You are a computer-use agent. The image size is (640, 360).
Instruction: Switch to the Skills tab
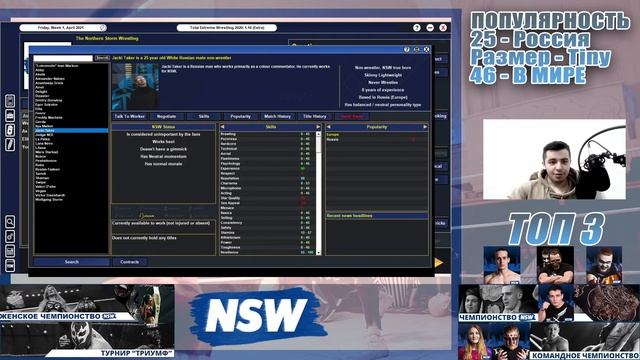coord(204,116)
